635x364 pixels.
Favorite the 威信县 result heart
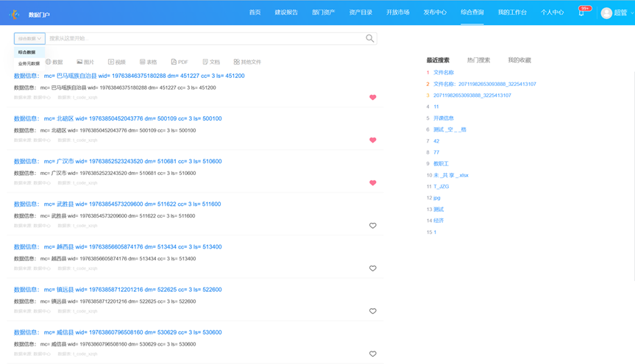click(372, 354)
